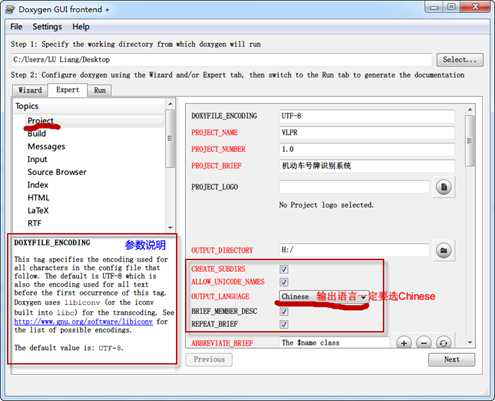Click the DOXYFILE_ENCODING field with UTF-8

(367, 116)
